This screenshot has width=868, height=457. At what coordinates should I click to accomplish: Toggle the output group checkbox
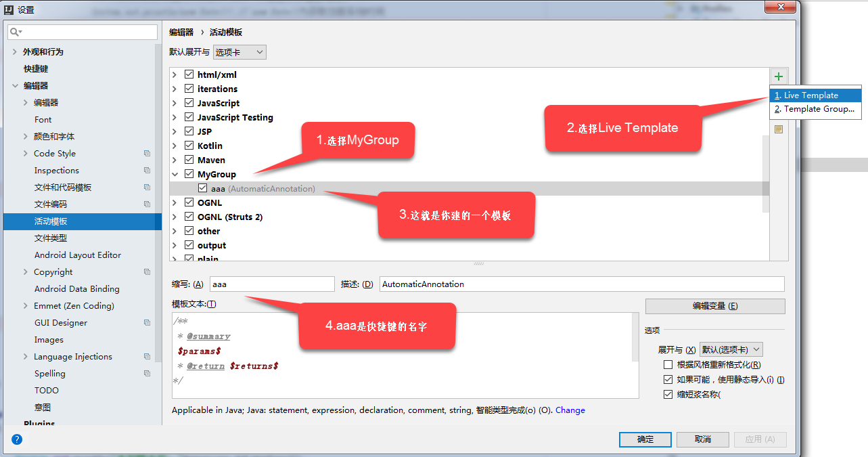[189, 245]
